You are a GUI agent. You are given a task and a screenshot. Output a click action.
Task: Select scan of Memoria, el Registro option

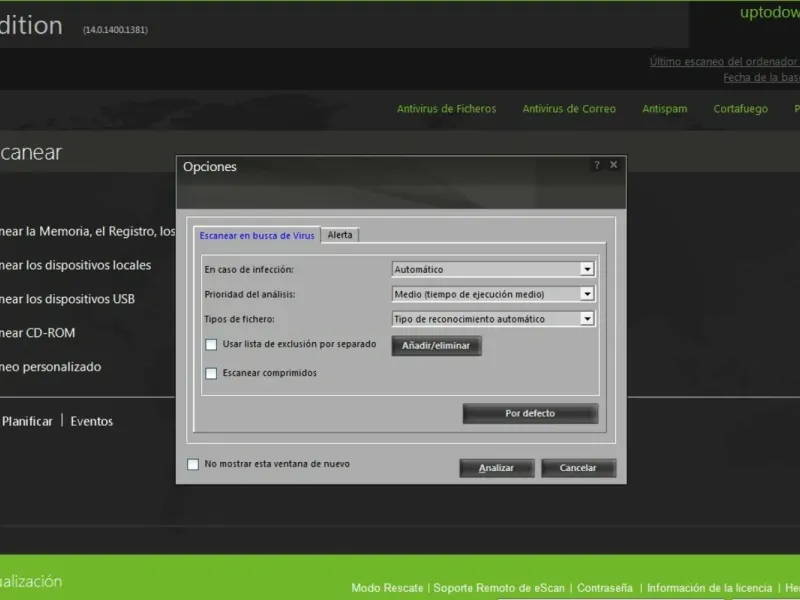coord(87,232)
